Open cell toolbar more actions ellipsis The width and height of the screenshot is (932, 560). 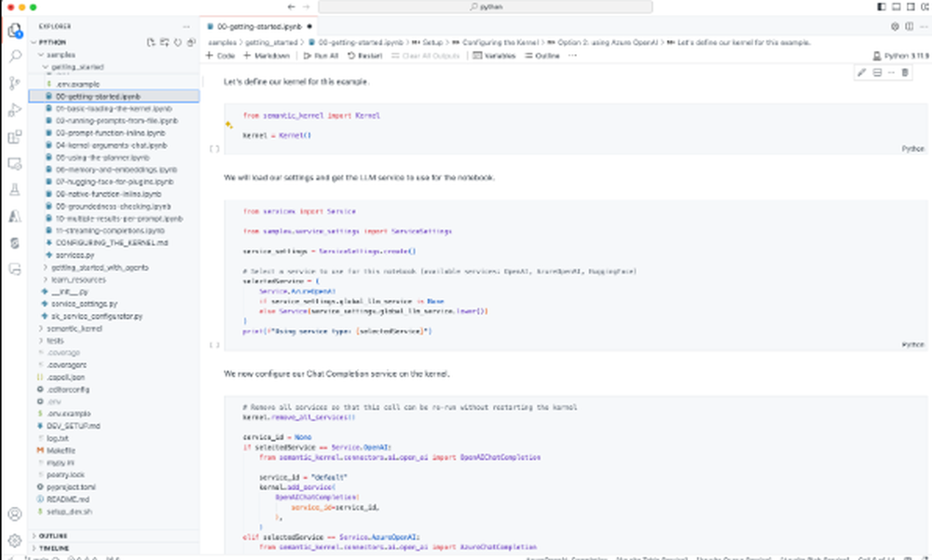point(891,73)
